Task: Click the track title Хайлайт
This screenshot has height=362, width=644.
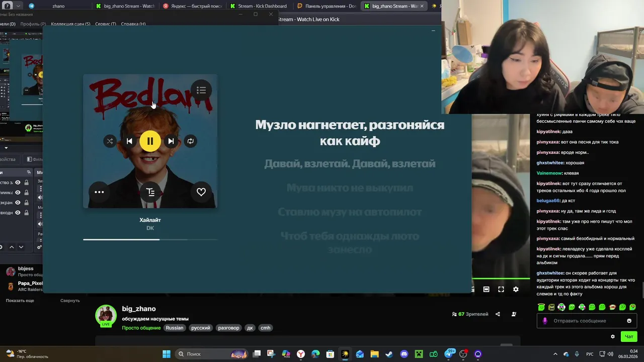Action: pos(150,220)
